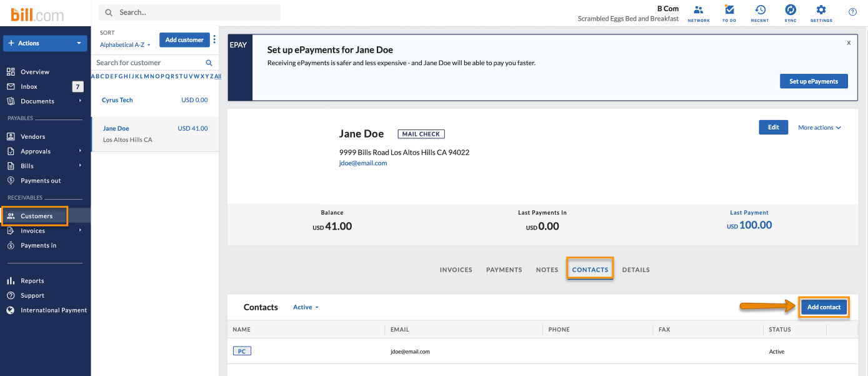Open Overview in the sidebar
The width and height of the screenshot is (868, 376).
tap(35, 72)
